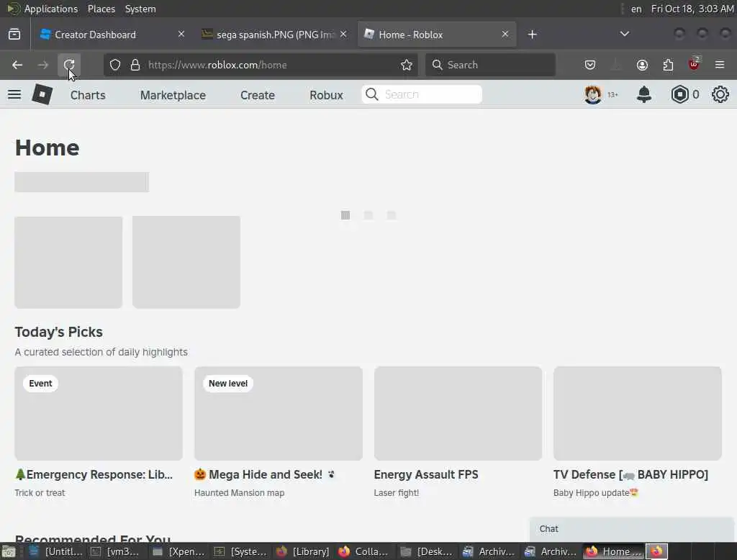Image resolution: width=737 pixels, height=560 pixels.
Task: Open the notifications bell
Action: click(x=644, y=94)
